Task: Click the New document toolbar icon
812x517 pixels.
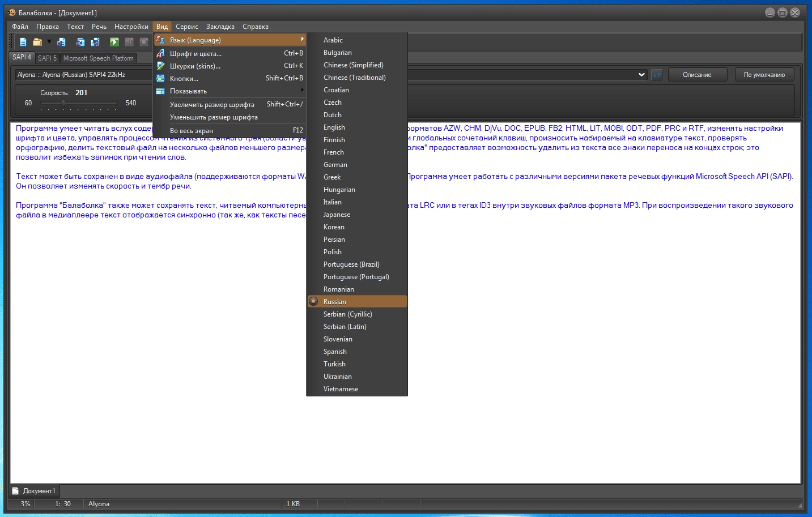Action: 23,42
